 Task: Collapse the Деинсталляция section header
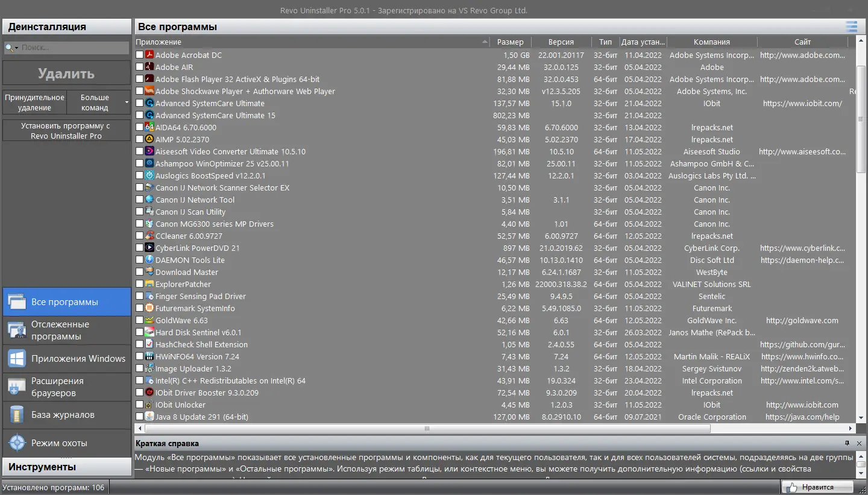pyautogui.click(x=67, y=27)
